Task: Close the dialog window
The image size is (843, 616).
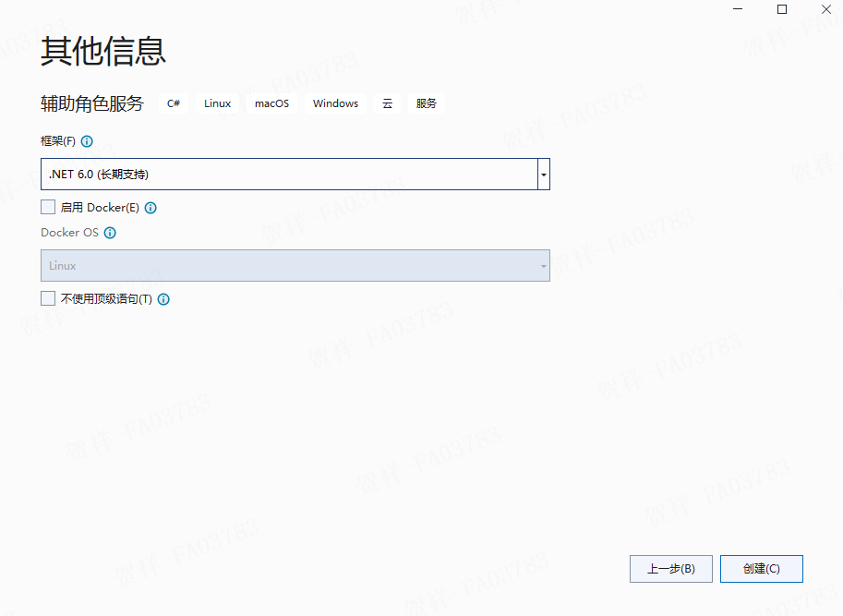Action: [x=826, y=9]
